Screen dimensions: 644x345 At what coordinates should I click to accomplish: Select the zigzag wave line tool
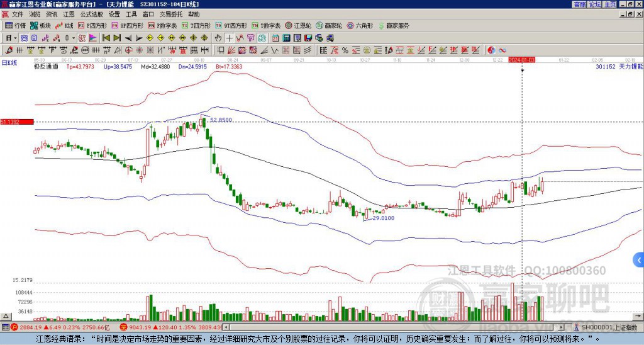[x=274, y=50]
